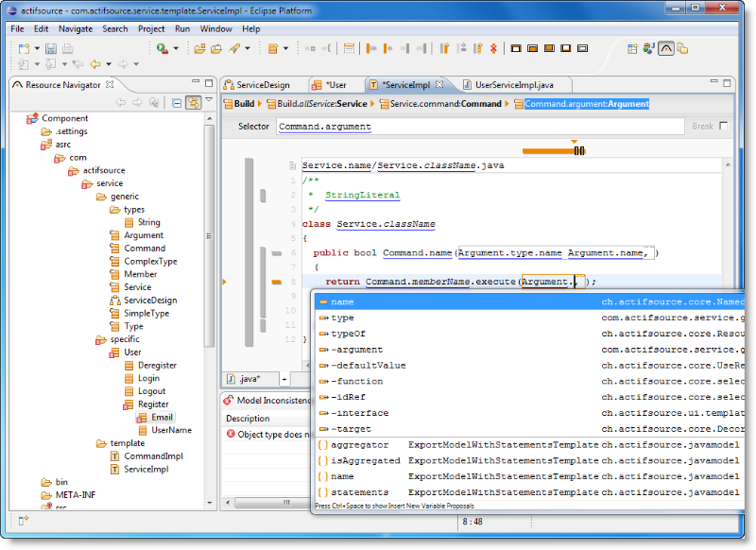The image size is (756, 550).
Task: Click Collapse All in Resource Navigator
Action: [x=176, y=103]
